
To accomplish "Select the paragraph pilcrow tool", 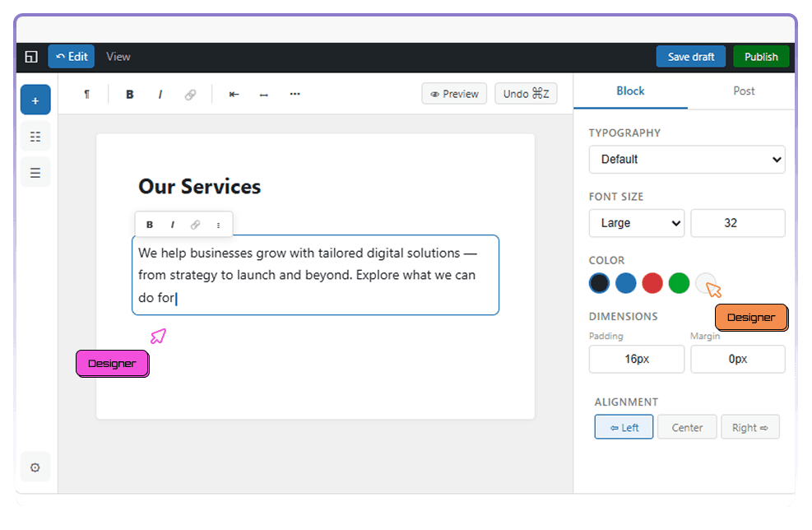I will coord(87,94).
